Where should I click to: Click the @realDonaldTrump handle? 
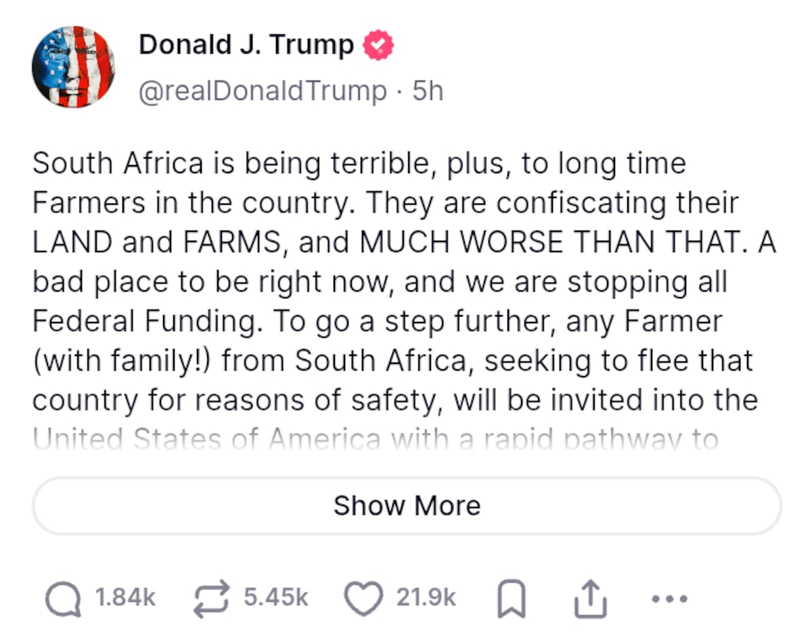(263, 91)
